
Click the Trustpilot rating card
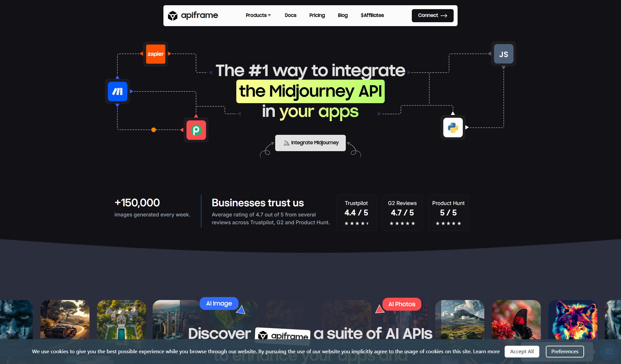tap(356, 213)
